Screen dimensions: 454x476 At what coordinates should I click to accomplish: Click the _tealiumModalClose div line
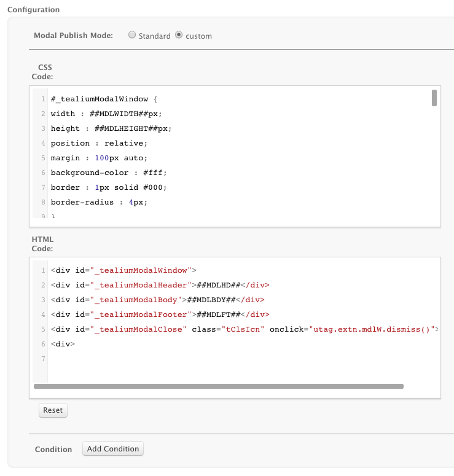point(245,329)
